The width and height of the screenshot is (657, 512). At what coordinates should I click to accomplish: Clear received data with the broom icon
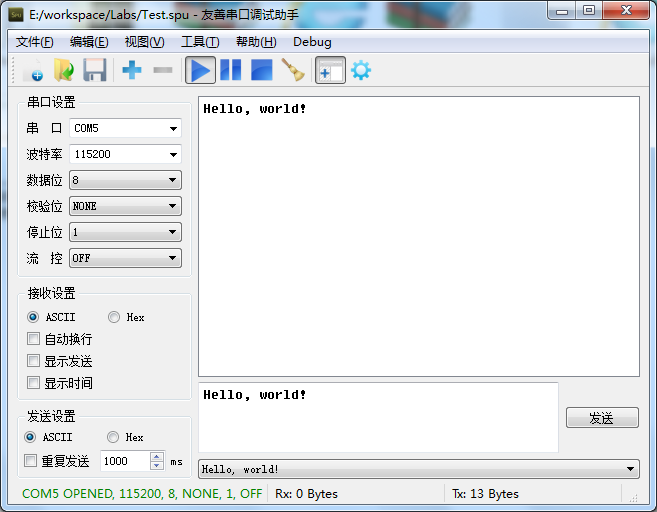(293, 70)
